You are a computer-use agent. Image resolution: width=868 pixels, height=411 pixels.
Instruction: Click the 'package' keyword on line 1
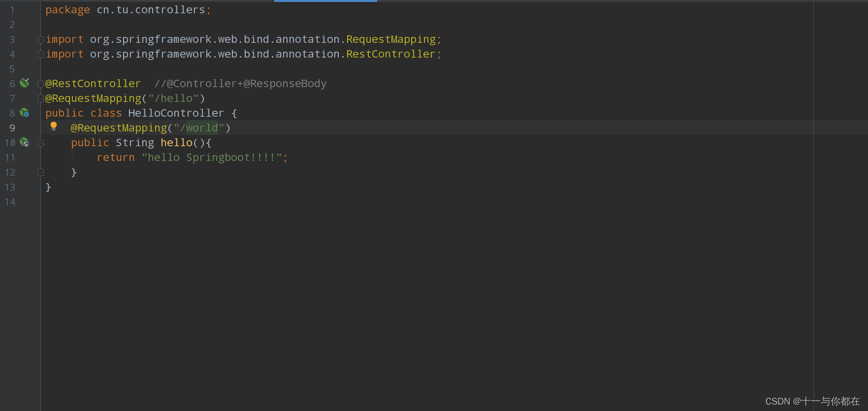tap(68, 10)
